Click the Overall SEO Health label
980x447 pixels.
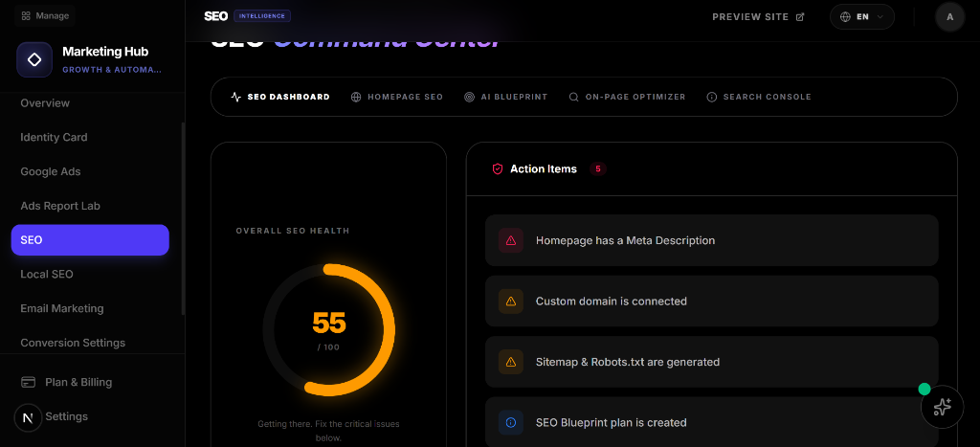pyautogui.click(x=293, y=231)
